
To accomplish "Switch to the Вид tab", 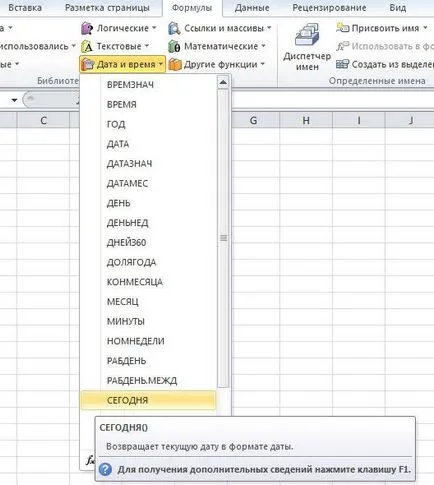I will [398, 8].
